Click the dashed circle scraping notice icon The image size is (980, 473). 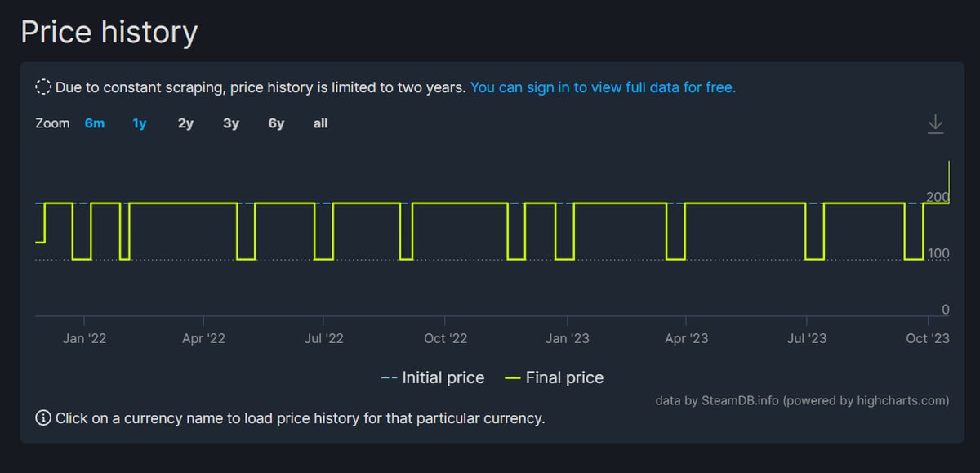pyautogui.click(x=43, y=87)
